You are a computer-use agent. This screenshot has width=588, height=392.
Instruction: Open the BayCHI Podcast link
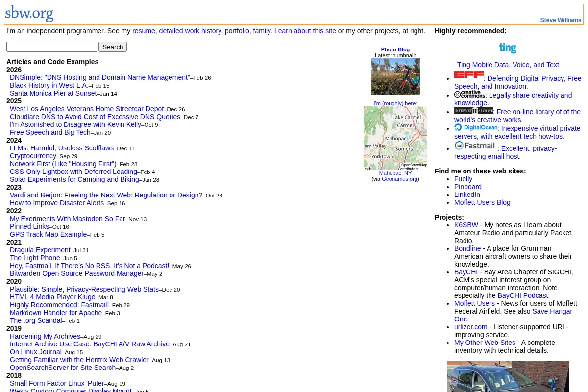pyautogui.click(x=523, y=295)
